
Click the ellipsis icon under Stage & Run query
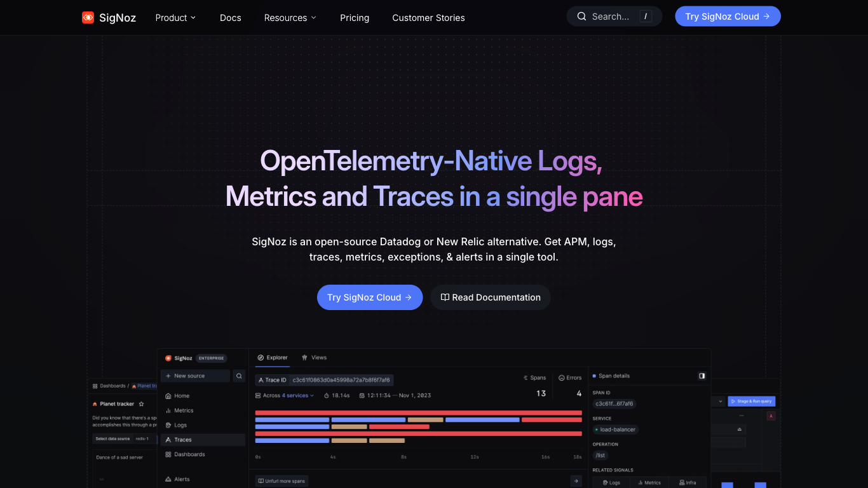(741, 416)
